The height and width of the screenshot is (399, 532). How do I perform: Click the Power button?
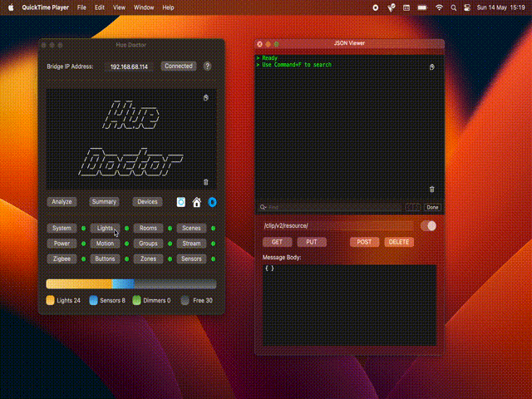tap(62, 244)
